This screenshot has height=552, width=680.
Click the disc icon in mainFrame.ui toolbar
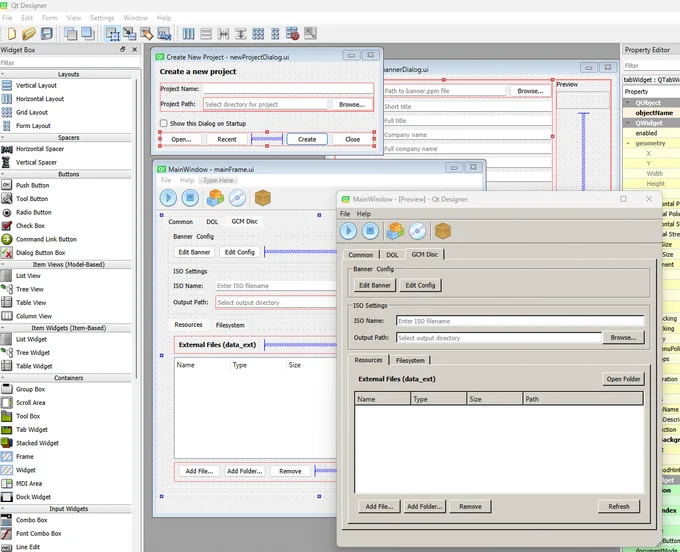[237, 198]
